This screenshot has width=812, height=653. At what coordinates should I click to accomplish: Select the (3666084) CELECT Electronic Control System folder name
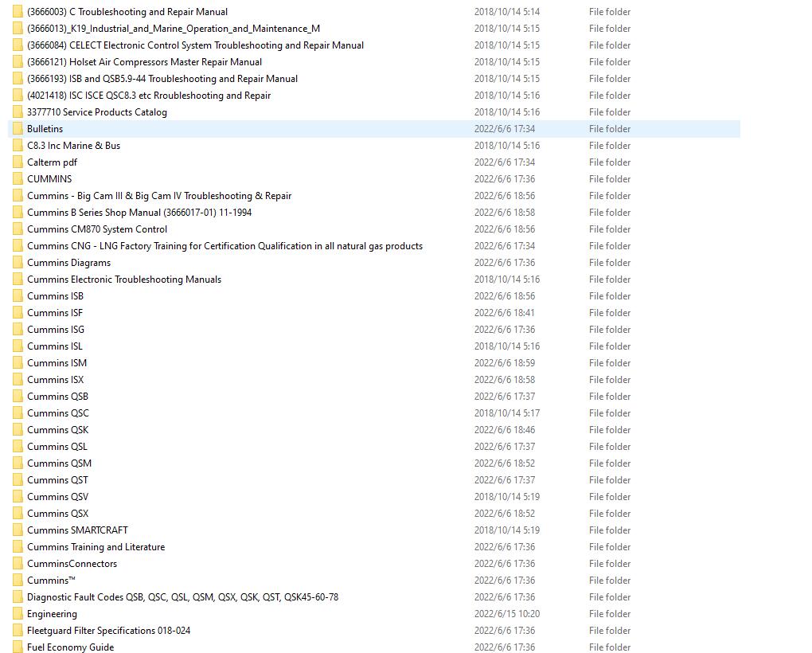[195, 45]
